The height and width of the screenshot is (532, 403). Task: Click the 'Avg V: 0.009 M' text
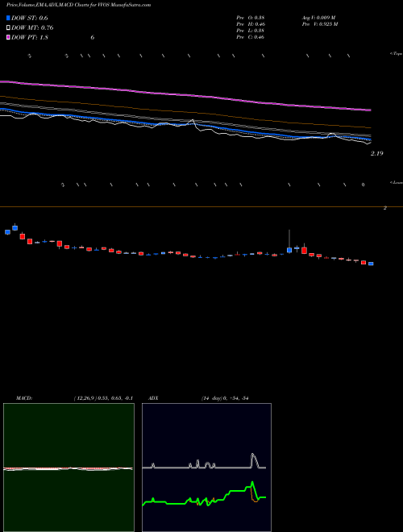(x=318, y=18)
